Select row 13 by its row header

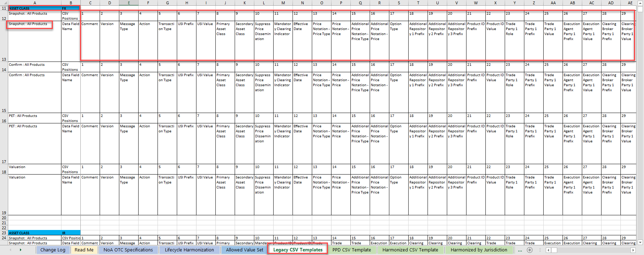[x=4, y=59]
